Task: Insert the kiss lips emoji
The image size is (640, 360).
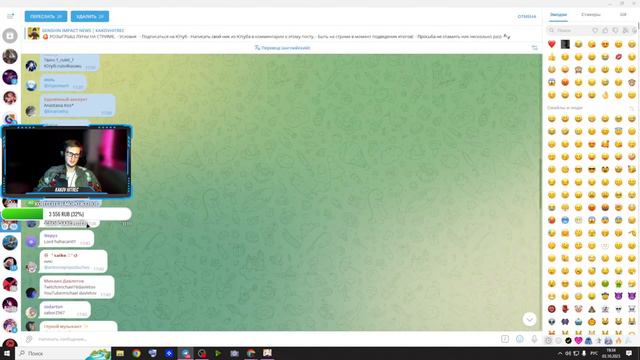Action: pos(618,57)
